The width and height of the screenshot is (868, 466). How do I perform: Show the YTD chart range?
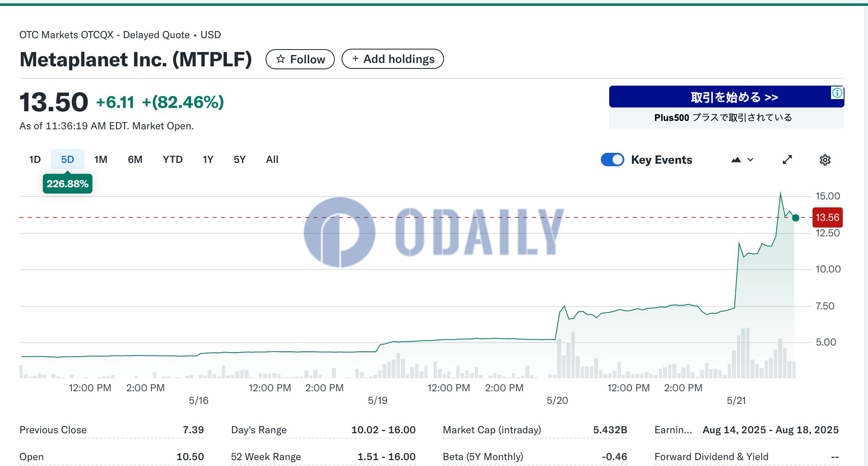pyautogui.click(x=173, y=160)
